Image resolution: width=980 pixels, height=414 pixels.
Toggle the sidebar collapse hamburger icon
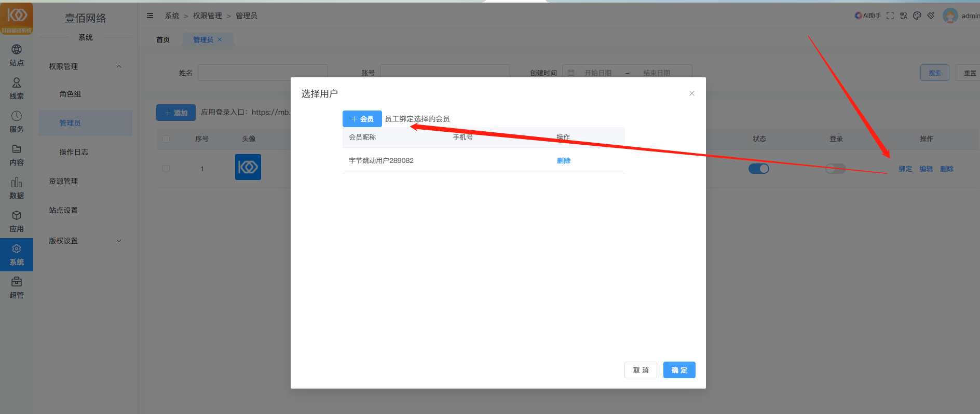tap(150, 16)
